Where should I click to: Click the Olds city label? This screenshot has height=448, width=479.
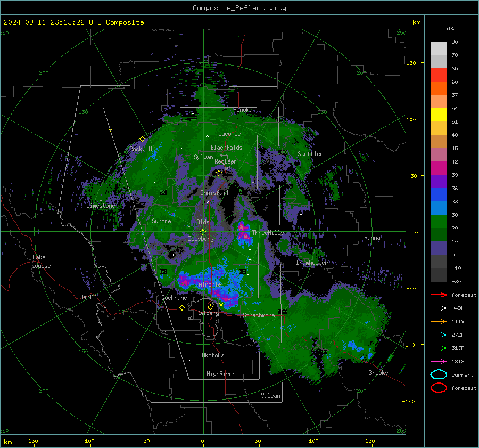point(203,222)
